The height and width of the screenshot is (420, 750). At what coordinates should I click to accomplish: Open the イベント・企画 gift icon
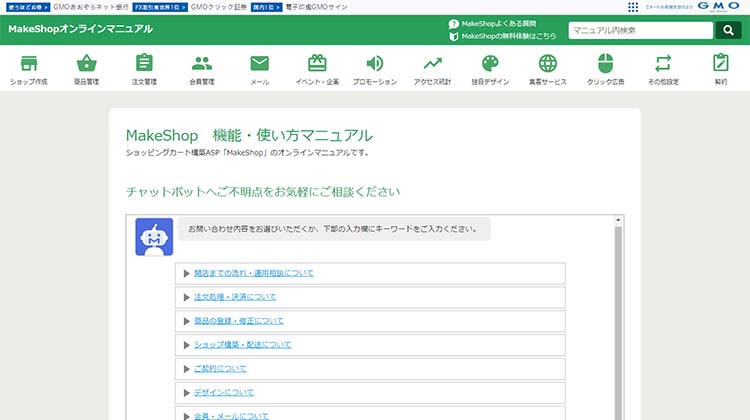click(317, 63)
